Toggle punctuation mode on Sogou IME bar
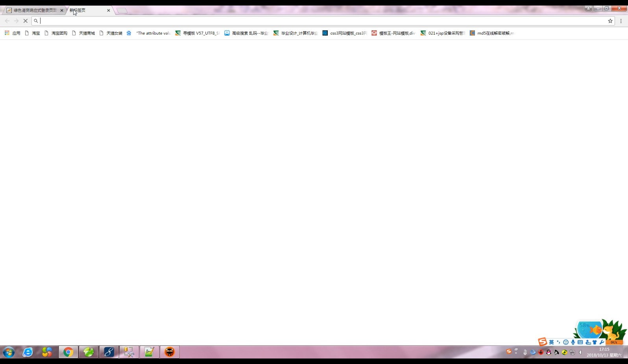Image resolution: width=628 pixels, height=364 pixels. (558, 342)
